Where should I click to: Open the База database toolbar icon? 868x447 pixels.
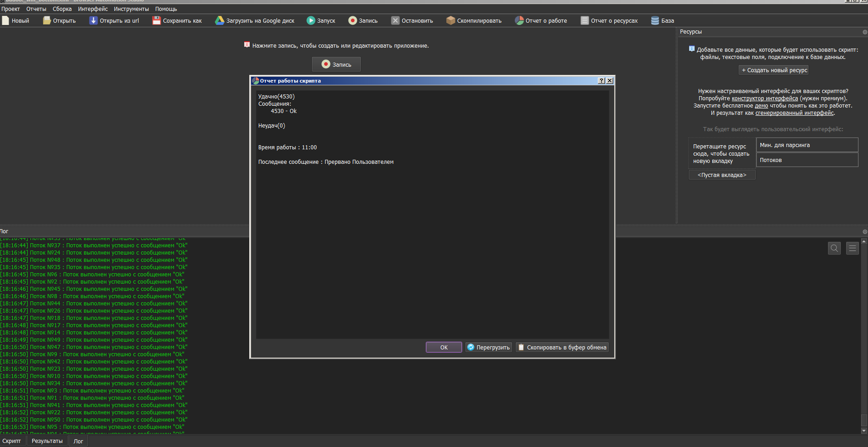tap(655, 20)
